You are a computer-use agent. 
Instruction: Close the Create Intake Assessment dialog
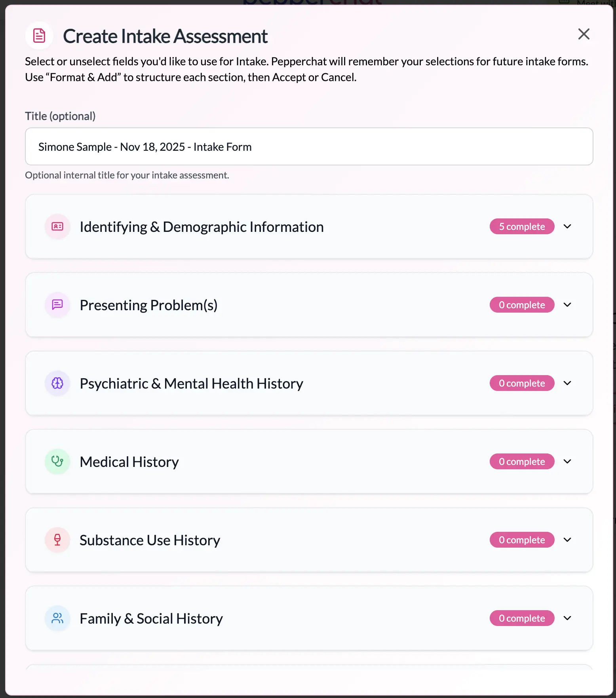click(x=584, y=34)
